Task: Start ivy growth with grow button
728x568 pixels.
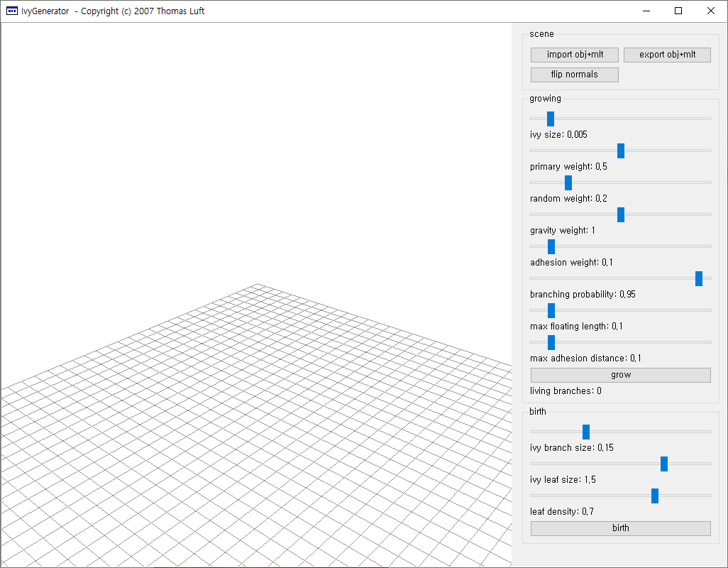Action: click(620, 376)
